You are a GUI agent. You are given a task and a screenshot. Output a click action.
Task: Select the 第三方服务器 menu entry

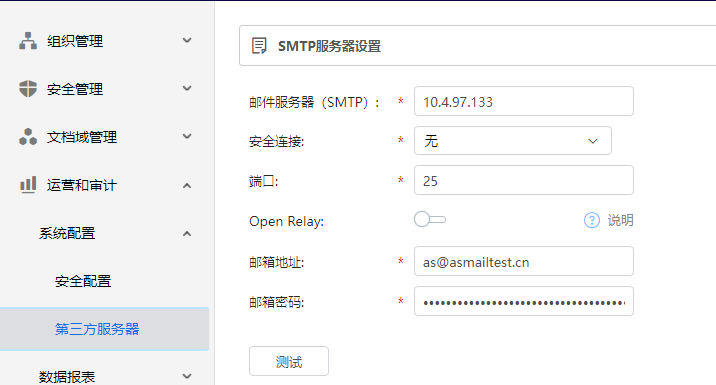coord(105,329)
